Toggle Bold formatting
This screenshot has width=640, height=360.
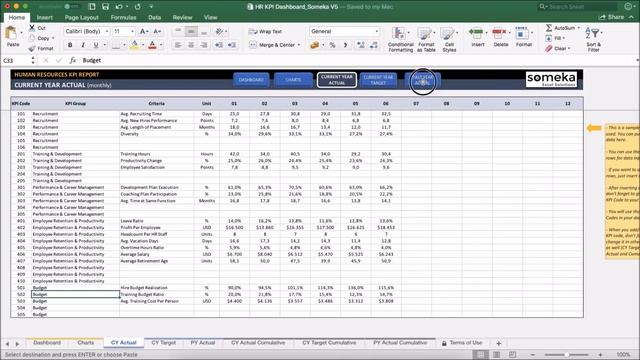point(70,45)
